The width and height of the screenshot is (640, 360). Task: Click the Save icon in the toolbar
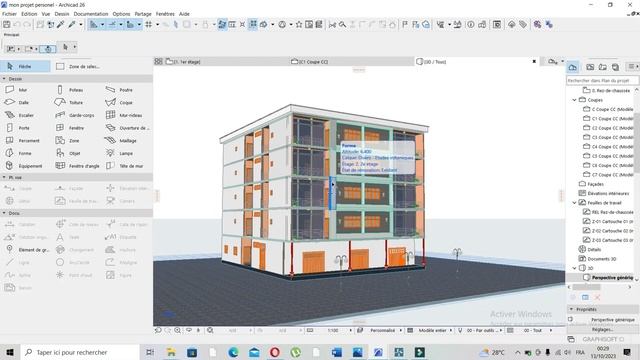pos(7,24)
